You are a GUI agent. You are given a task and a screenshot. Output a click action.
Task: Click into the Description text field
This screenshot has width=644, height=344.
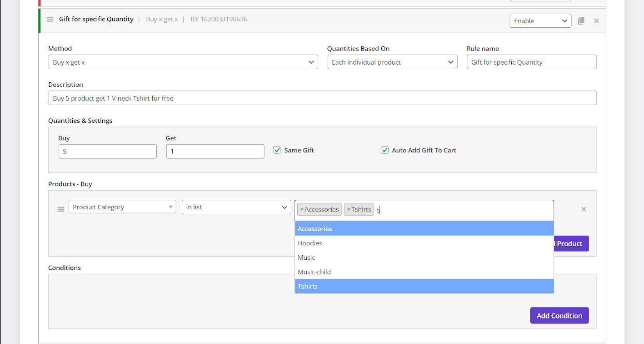[322, 98]
